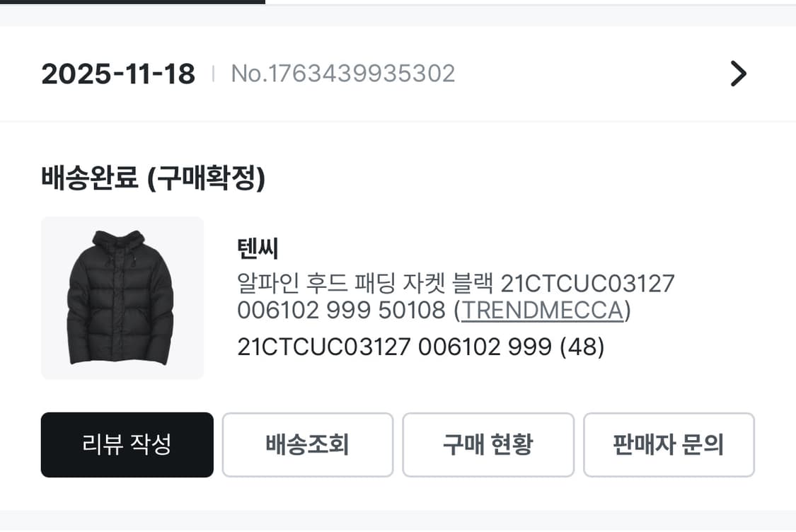Click the underlined TRENDMECCA text
Viewport: 796px width, 532px height.
(x=541, y=311)
